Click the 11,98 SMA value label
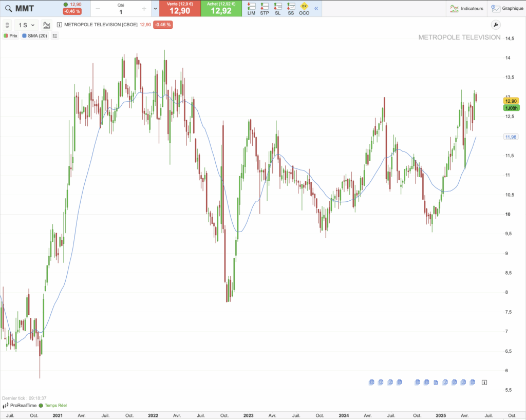Viewport: 526px width, 420px height. click(511, 137)
